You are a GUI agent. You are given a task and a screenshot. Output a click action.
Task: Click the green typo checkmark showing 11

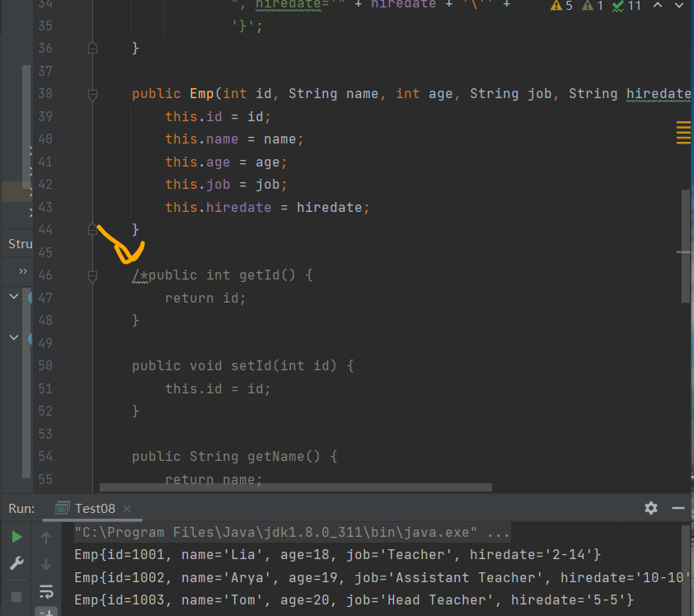(x=626, y=6)
